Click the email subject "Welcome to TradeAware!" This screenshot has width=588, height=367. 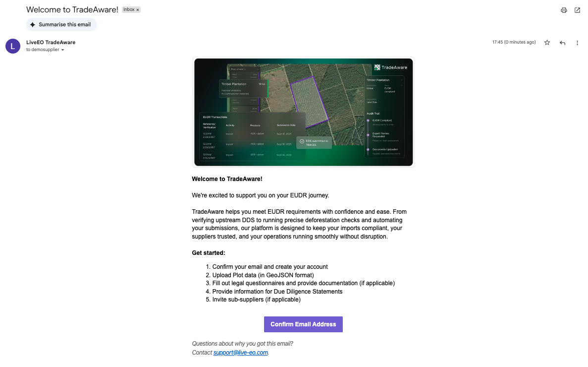(x=72, y=9)
